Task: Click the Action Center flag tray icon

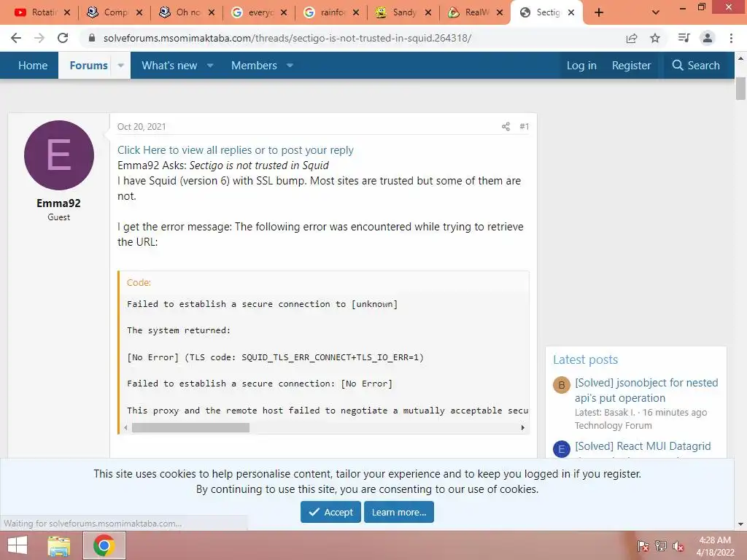Action: tap(643, 546)
